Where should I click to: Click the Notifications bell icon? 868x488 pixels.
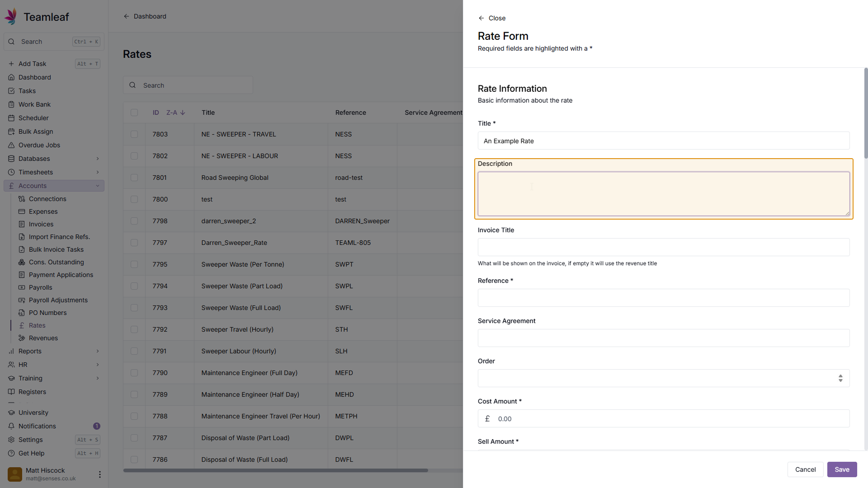click(11, 426)
